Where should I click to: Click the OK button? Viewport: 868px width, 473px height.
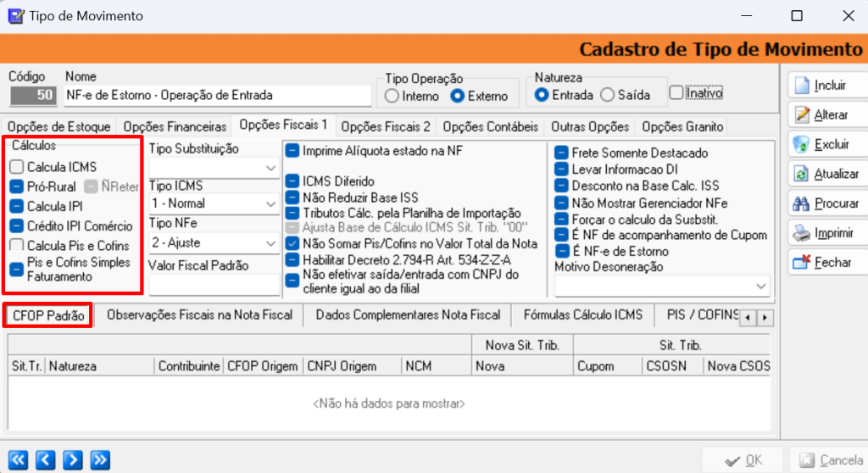coord(743,460)
